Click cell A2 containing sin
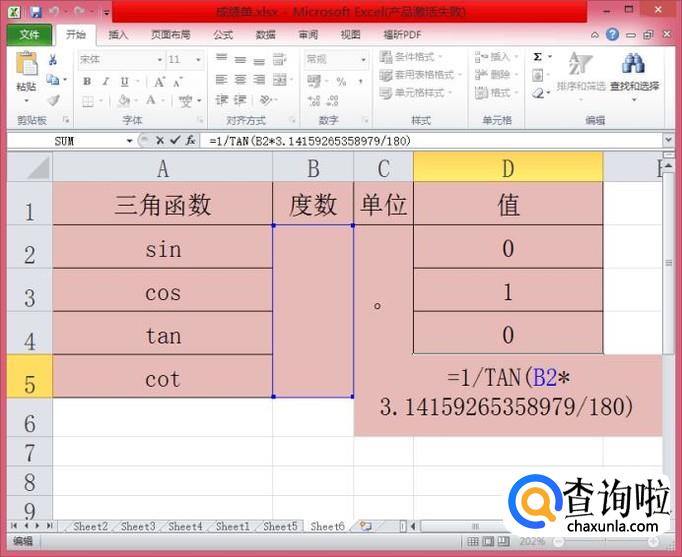Image resolution: width=682 pixels, height=557 pixels. pyautogui.click(x=163, y=247)
